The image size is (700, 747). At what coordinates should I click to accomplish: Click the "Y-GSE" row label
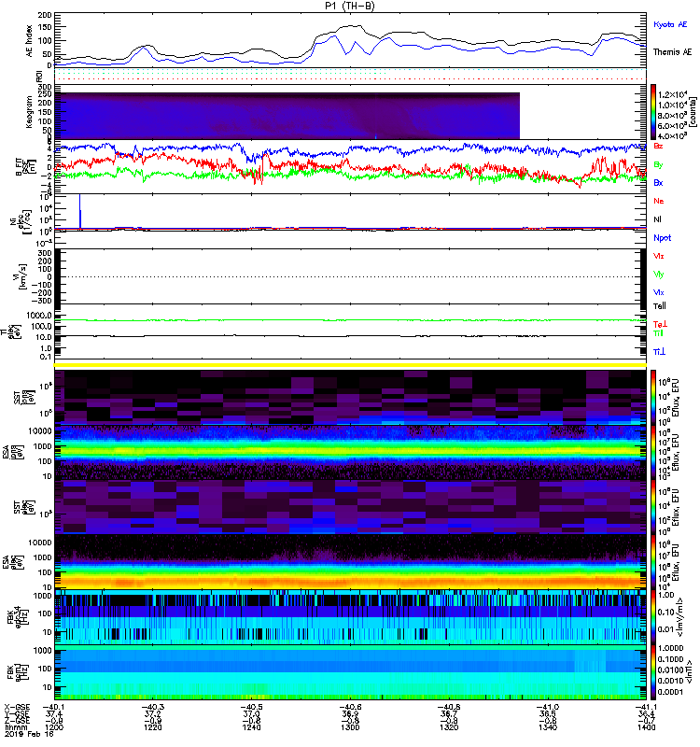point(17,713)
